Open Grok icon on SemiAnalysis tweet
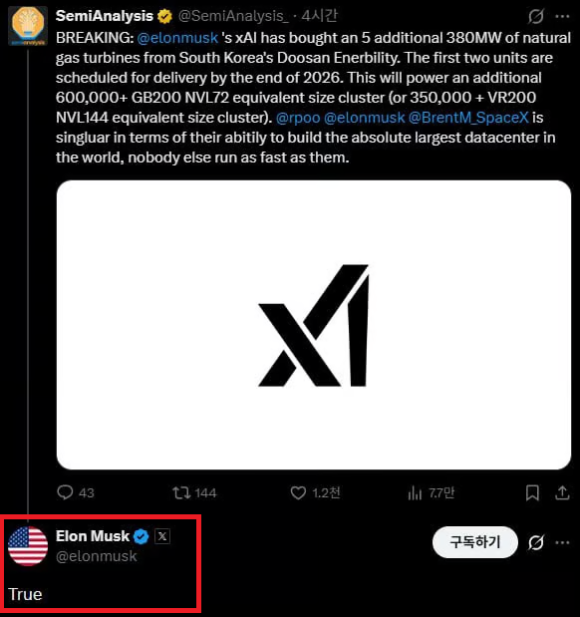580x617 pixels. (x=536, y=16)
